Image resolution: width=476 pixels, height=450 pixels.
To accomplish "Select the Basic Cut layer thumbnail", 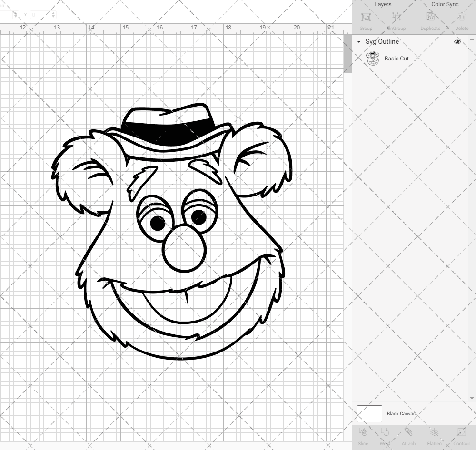I will (x=373, y=59).
